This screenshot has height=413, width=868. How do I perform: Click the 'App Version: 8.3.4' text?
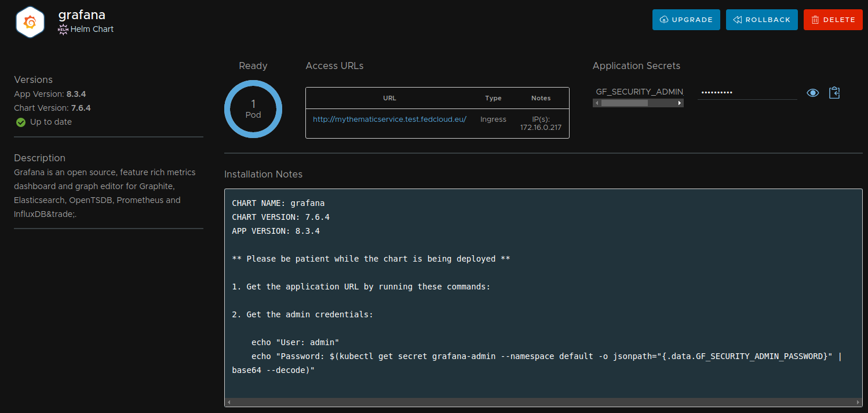click(50, 94)
